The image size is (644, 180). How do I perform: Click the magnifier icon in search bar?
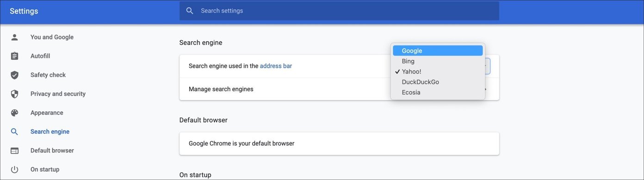190,11
